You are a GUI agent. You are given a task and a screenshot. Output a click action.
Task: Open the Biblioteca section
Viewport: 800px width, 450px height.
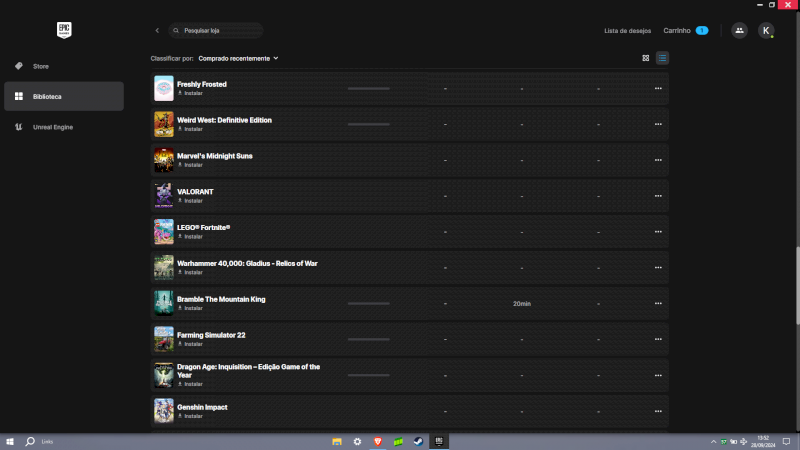coord(64,96)
